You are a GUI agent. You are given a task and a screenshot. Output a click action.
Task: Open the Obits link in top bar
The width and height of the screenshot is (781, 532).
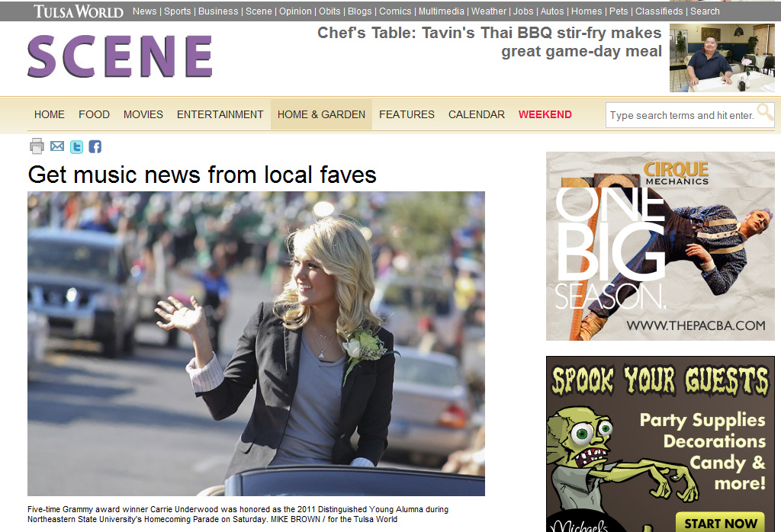click(x=329, y=11)
